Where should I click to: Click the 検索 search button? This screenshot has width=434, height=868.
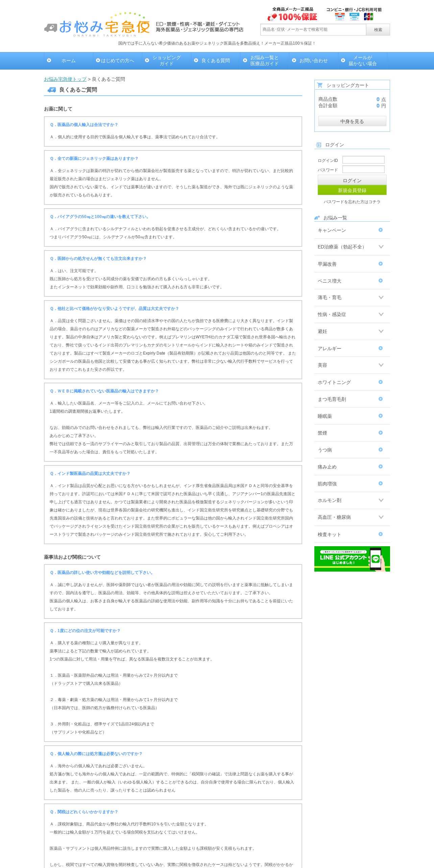click(x=378, y=30)
